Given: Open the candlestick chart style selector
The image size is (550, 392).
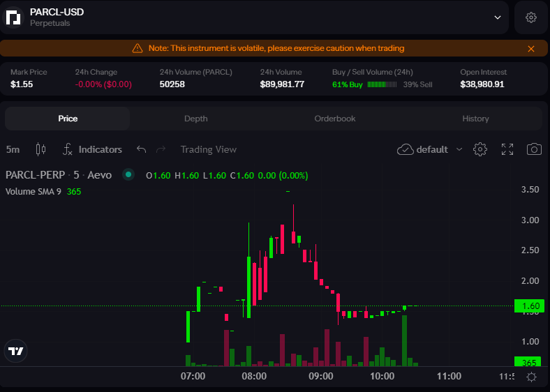Looking at the screenshot, I should 40,149.
